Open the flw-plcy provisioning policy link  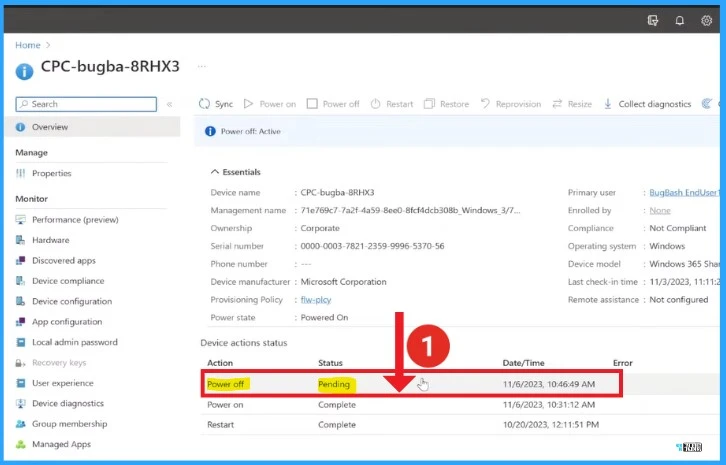coord(316,300)
